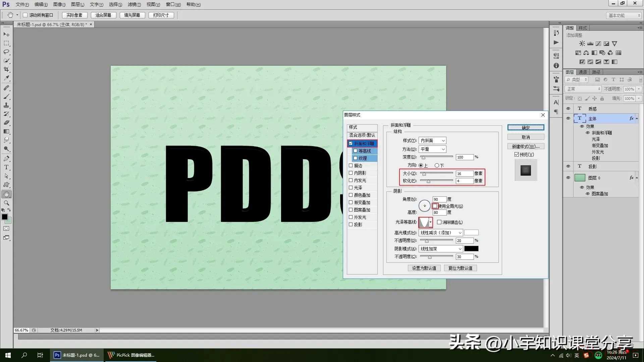Image resolution: width=644 pixels, height=362 pixels.
Task: Open the 方法 dropdown (平滑)
Action: click(x=432, y=149)
